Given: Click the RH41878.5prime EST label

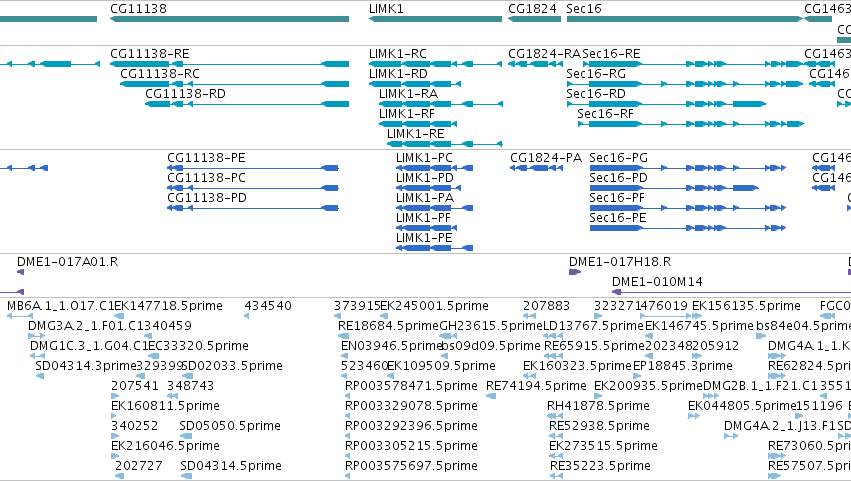Looking at the screenshot, I should 598,406.
